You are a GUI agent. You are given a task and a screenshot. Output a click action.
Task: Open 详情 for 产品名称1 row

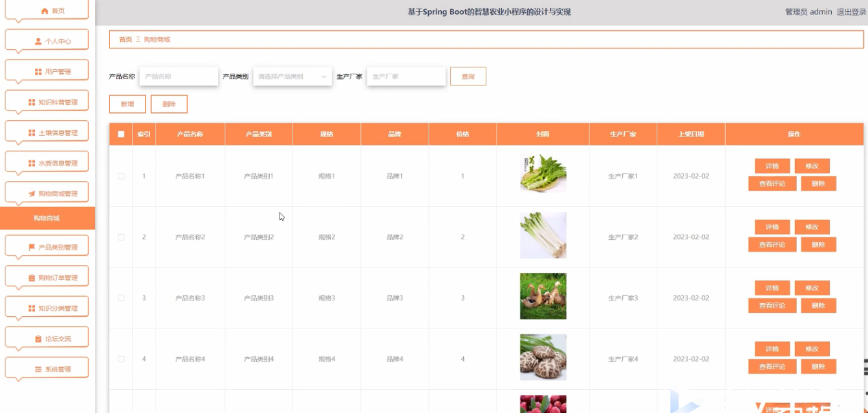(772, 166)
